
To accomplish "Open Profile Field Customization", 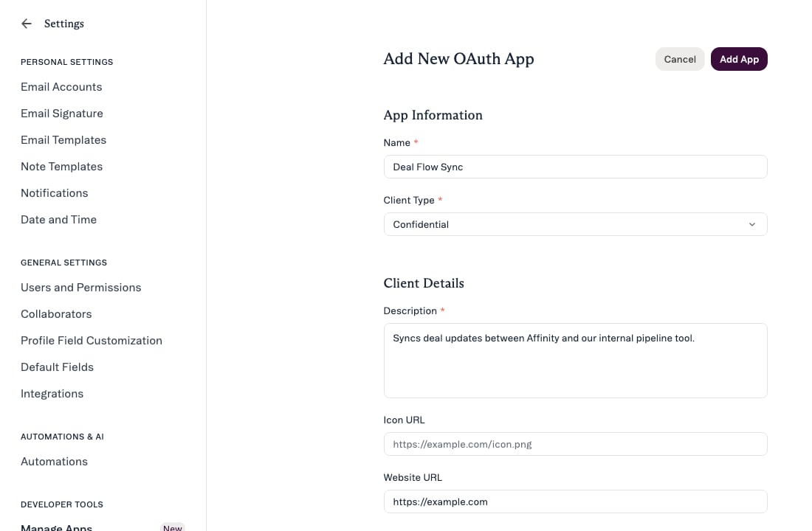I will tap(91, 341).
